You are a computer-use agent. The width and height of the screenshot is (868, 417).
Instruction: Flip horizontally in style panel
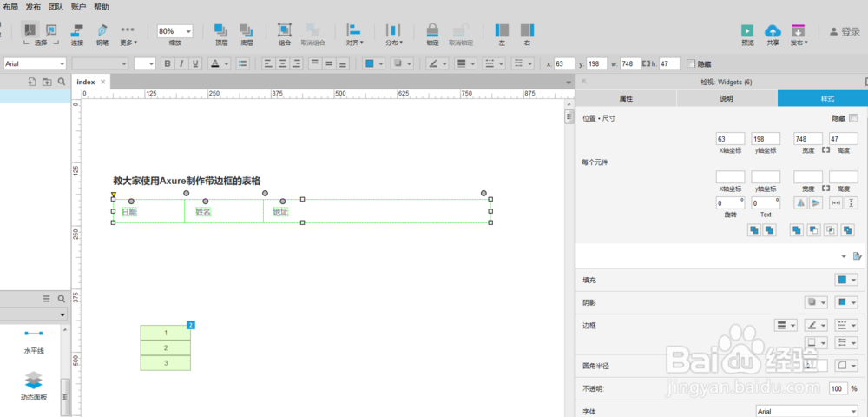click(801, 203)
